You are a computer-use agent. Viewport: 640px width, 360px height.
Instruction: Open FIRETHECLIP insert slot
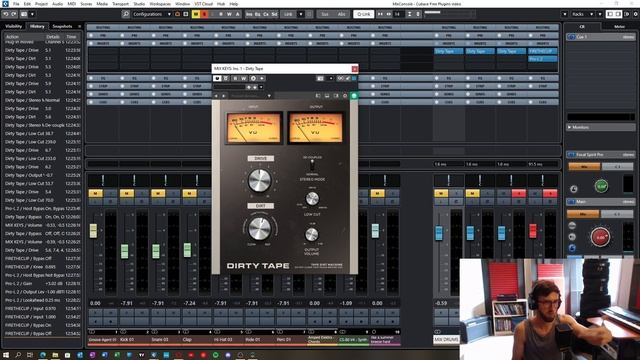pos(542,51)
